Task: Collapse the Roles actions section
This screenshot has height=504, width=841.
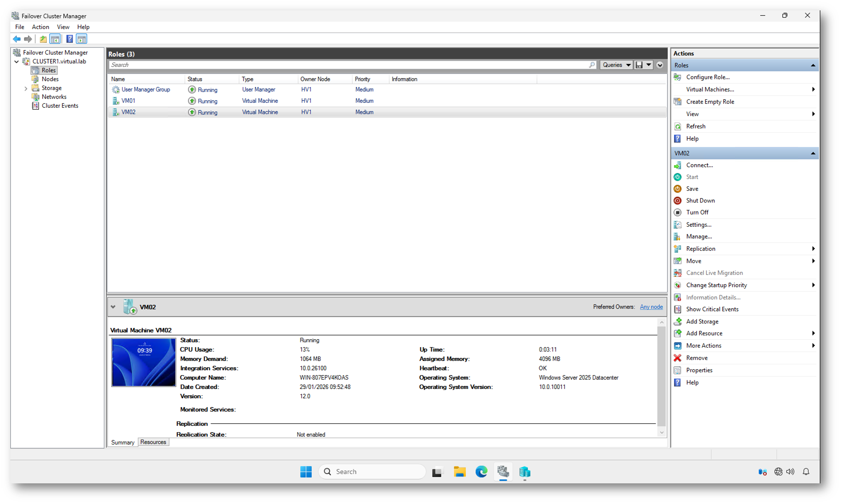Action: 812,65
